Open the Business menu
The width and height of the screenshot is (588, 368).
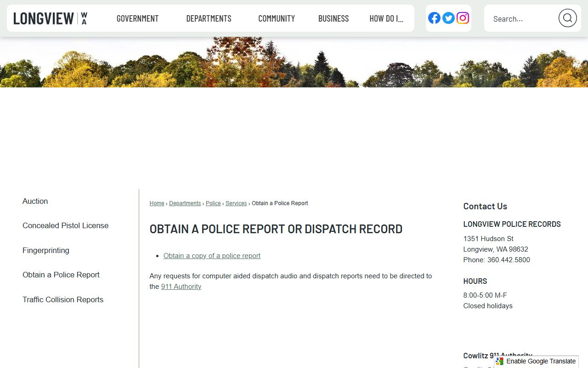pos(334,18)
